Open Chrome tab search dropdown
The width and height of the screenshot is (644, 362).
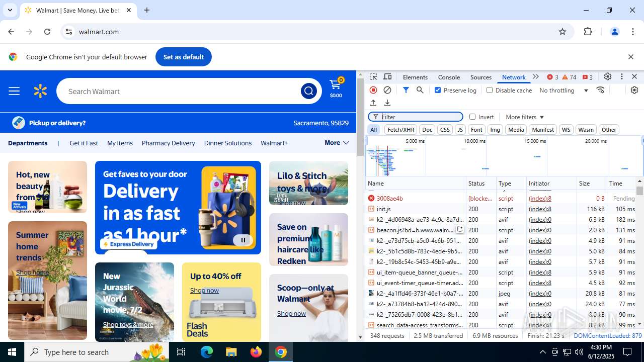tap(10, 10)
